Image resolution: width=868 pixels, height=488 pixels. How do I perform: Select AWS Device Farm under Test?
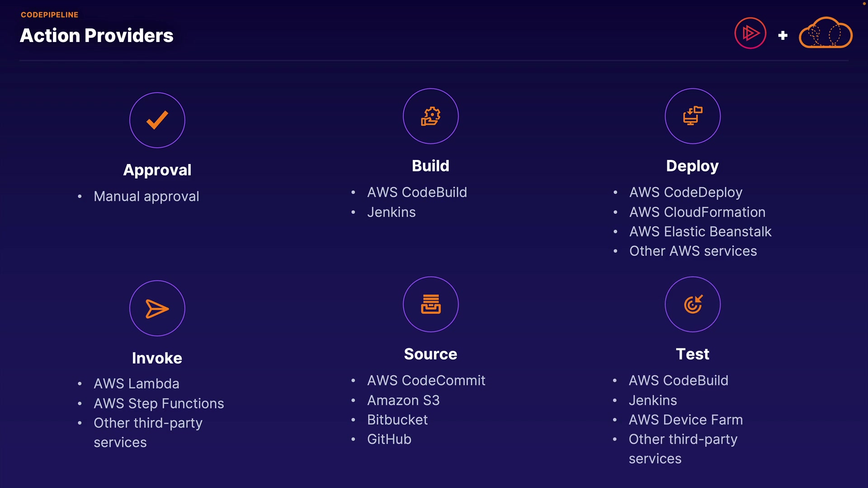(685, 420)
